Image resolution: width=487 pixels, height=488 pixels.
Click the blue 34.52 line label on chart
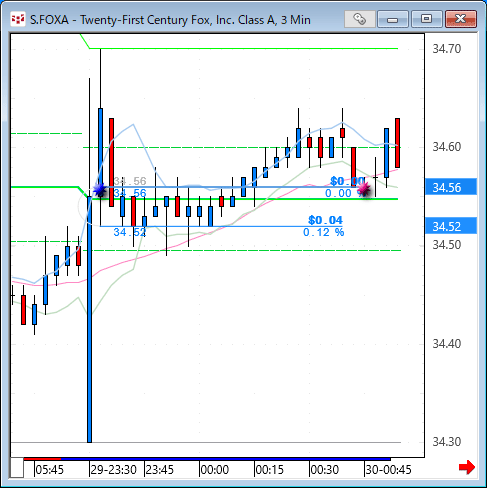tap(129, 232)
